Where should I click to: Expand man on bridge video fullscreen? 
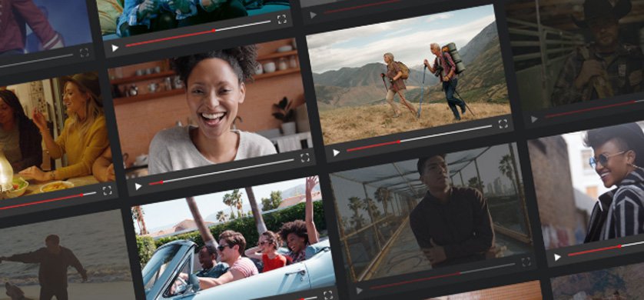526,262
